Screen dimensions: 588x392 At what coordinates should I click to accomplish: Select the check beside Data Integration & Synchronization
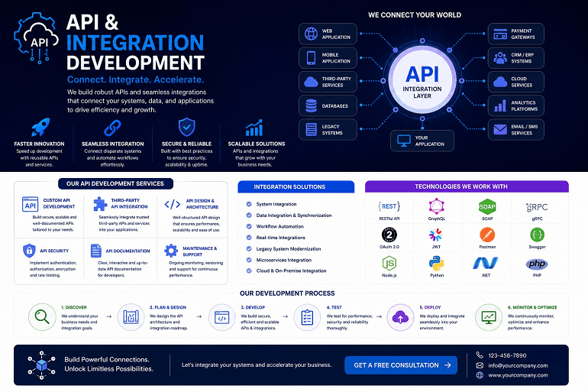249,215
